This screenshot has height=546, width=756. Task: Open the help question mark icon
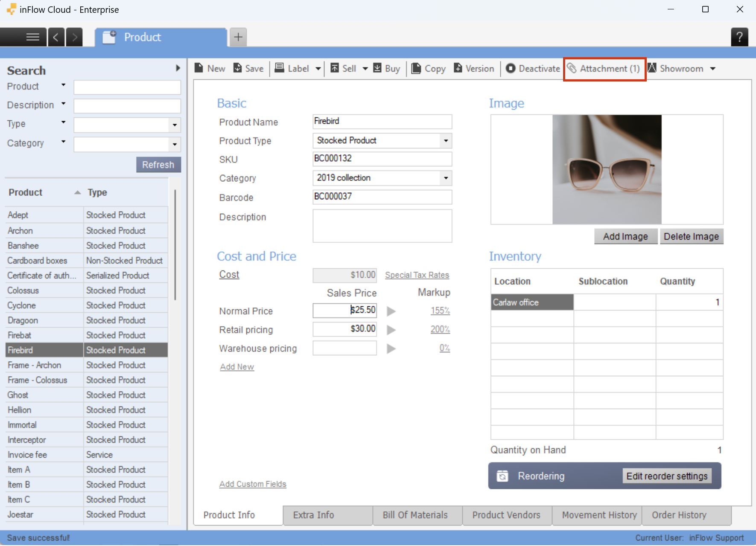tap(739, 37)
